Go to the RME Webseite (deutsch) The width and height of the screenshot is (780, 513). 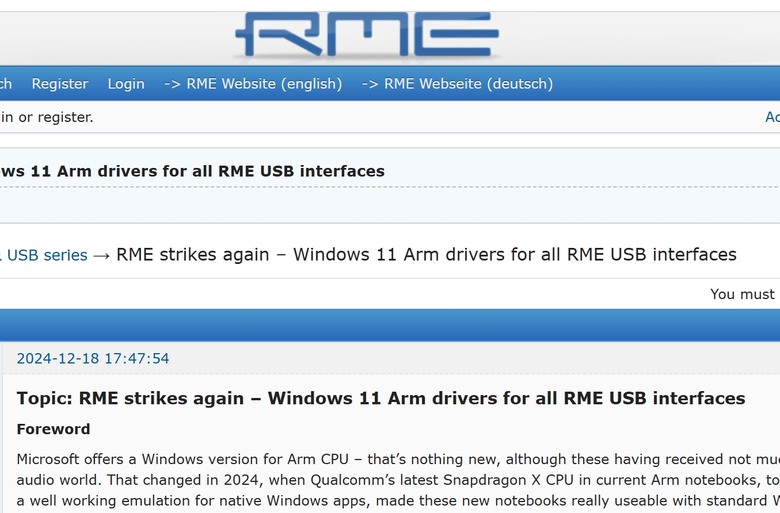pos(457,84)
